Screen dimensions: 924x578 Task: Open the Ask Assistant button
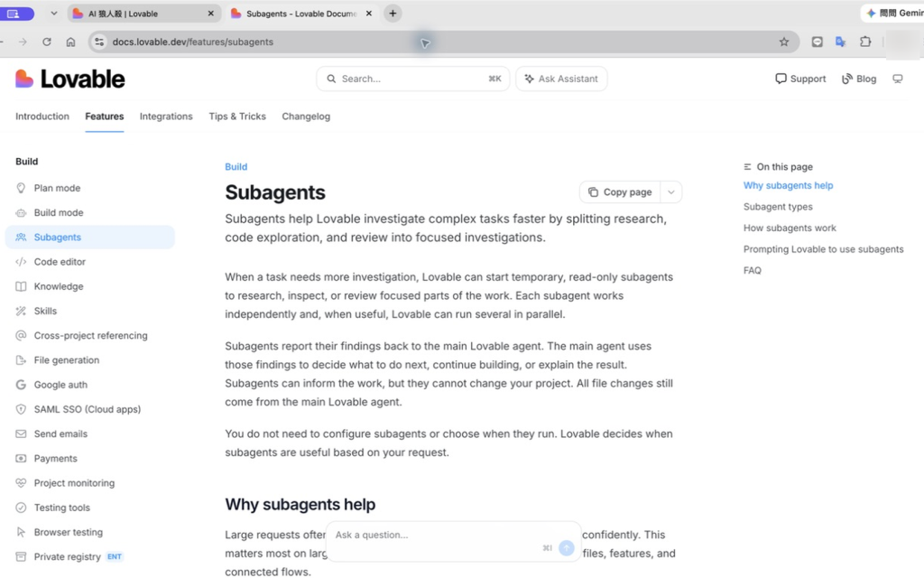click(x=561, y=79)
